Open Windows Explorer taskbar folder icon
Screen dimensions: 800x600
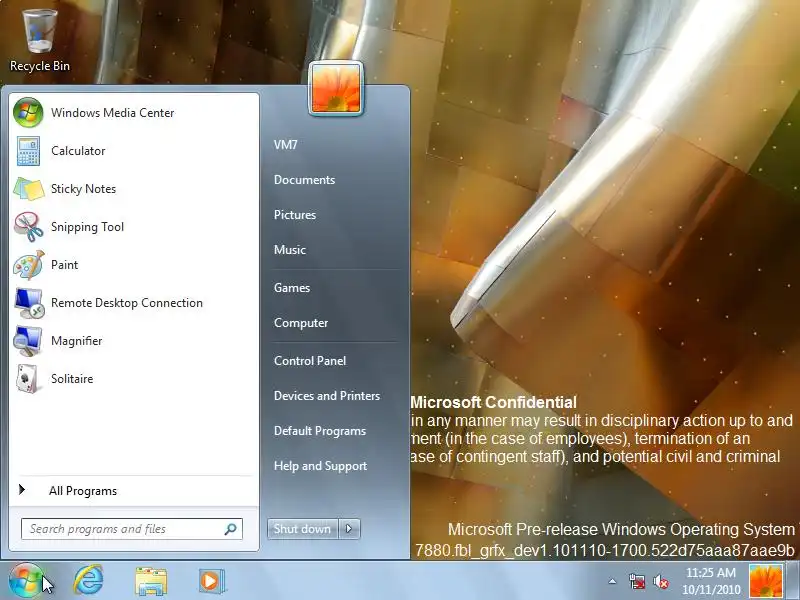151,581
